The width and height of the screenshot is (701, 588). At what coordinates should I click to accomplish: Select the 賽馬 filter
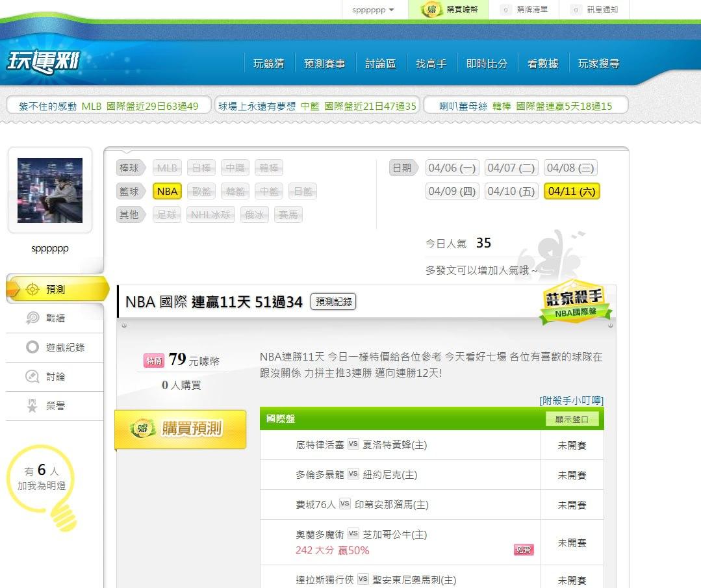tap(288, 214)
